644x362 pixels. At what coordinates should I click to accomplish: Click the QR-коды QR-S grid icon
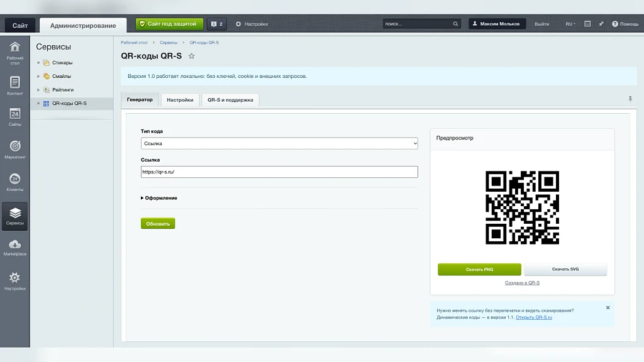[x=47, y=104]
